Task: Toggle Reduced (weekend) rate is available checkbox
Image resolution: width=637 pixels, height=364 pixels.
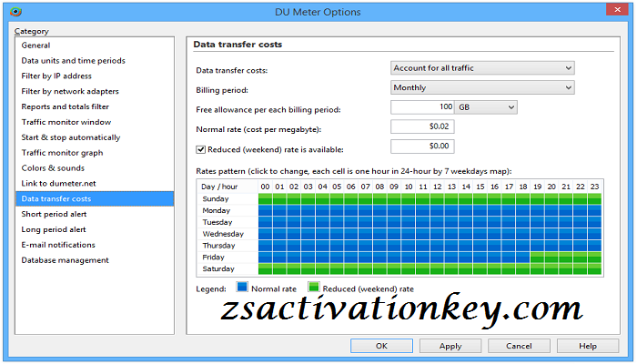Action: tap(201, 149)
